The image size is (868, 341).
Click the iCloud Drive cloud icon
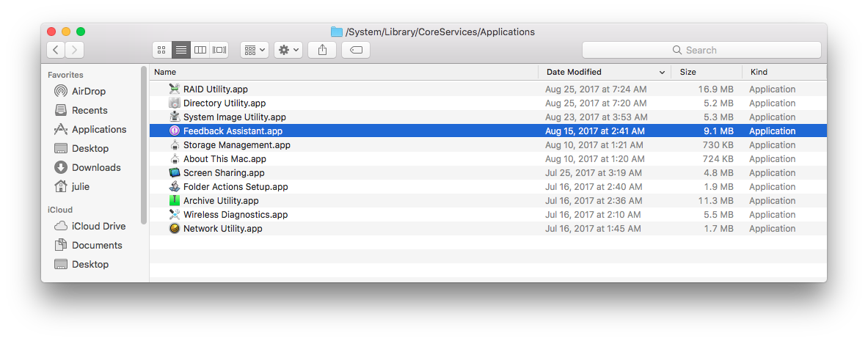pyautogui.click(x=62, y=226)
